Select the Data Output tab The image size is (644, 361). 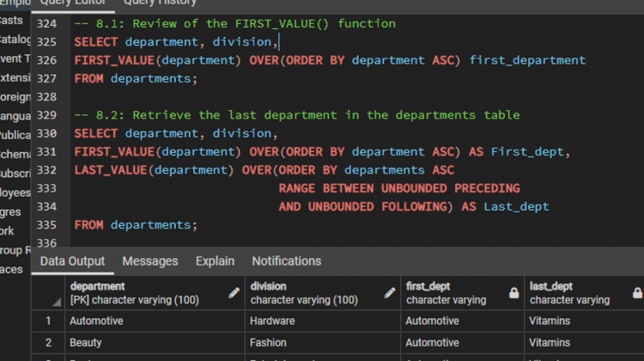tap(73, 261)
